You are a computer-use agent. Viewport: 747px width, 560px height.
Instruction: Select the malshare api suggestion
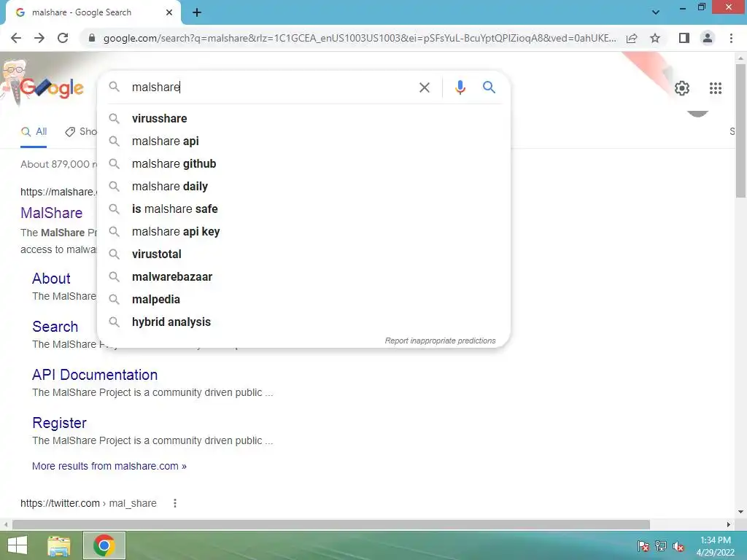303,141
